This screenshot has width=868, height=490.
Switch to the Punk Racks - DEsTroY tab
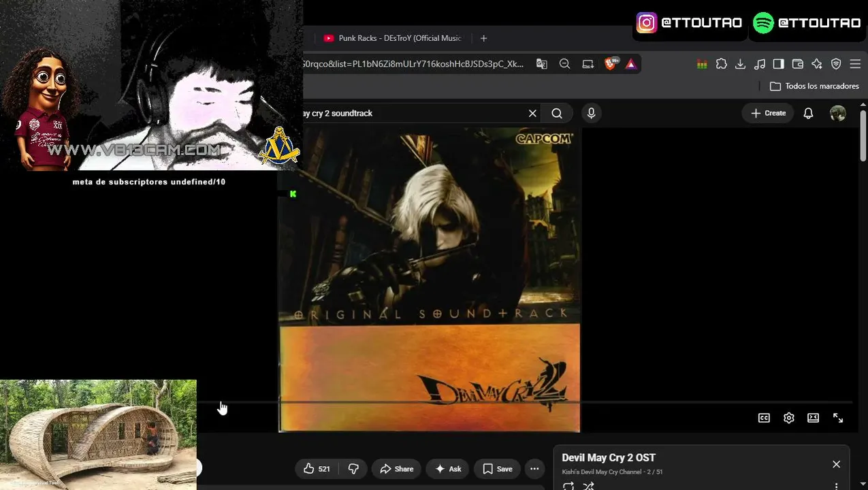[392, 38]
